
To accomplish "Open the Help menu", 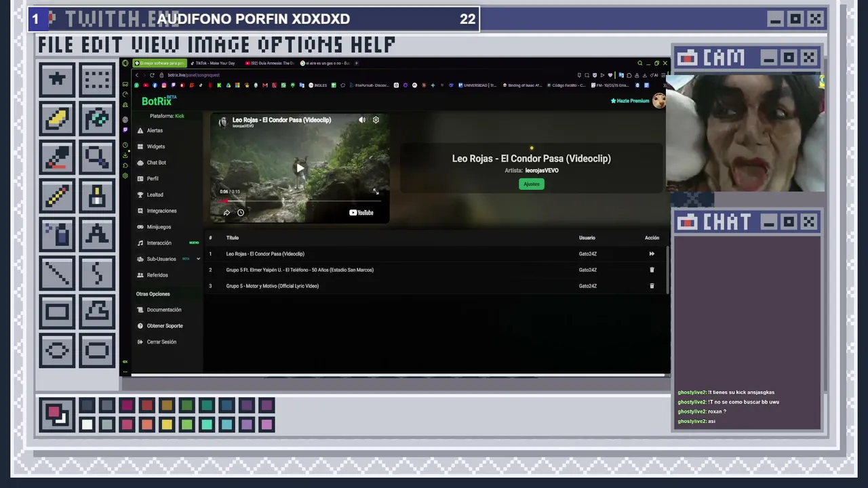I will [x=373, y=45].
